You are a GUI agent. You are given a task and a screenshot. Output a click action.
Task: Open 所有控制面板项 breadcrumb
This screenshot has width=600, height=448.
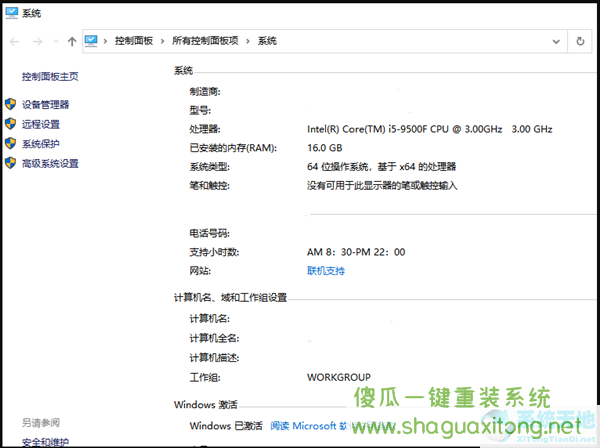[x=205, y=41]
